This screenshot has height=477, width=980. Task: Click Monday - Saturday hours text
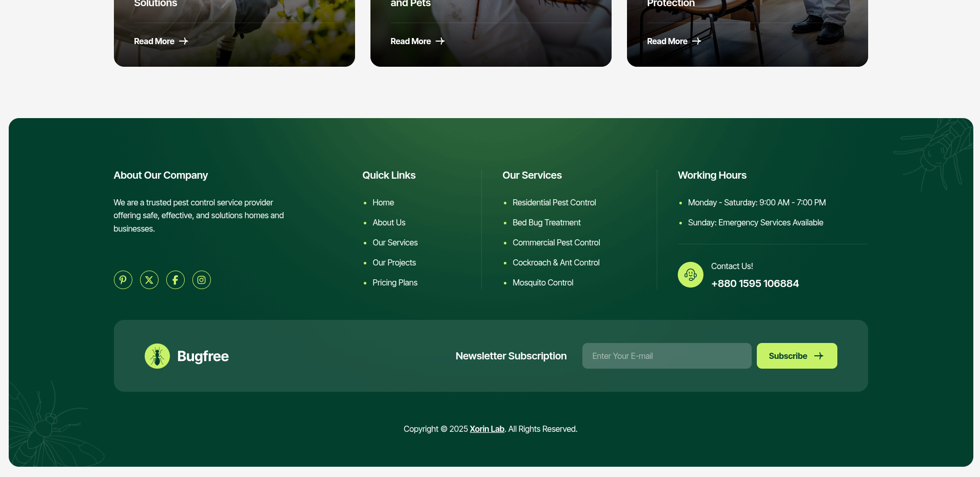click(x=757, y=202)
